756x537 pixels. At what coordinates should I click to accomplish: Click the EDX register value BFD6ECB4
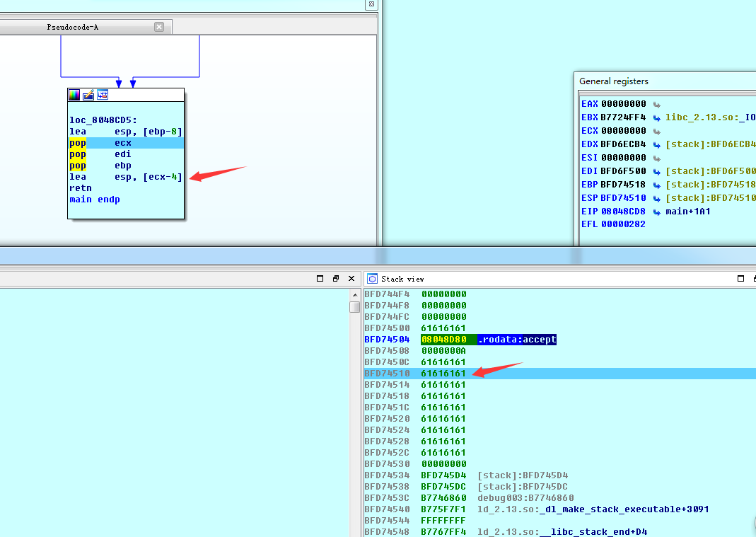coord(624,144)
